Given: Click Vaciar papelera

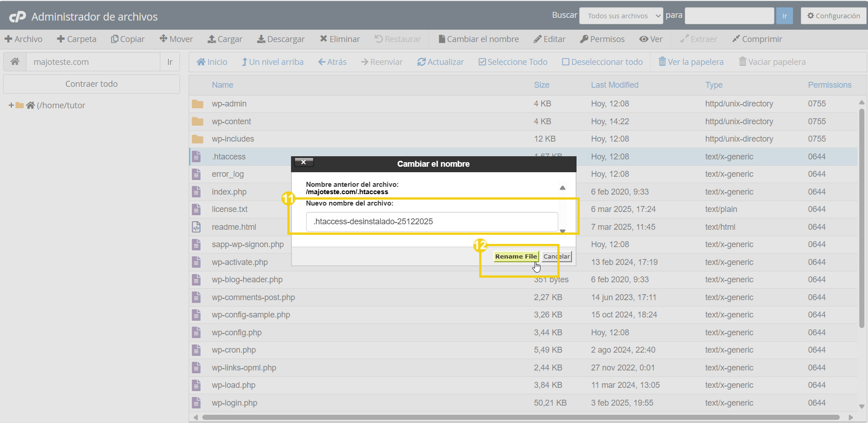Looking at the screenshot, I should pyautogui.click(x=773, y=62).
